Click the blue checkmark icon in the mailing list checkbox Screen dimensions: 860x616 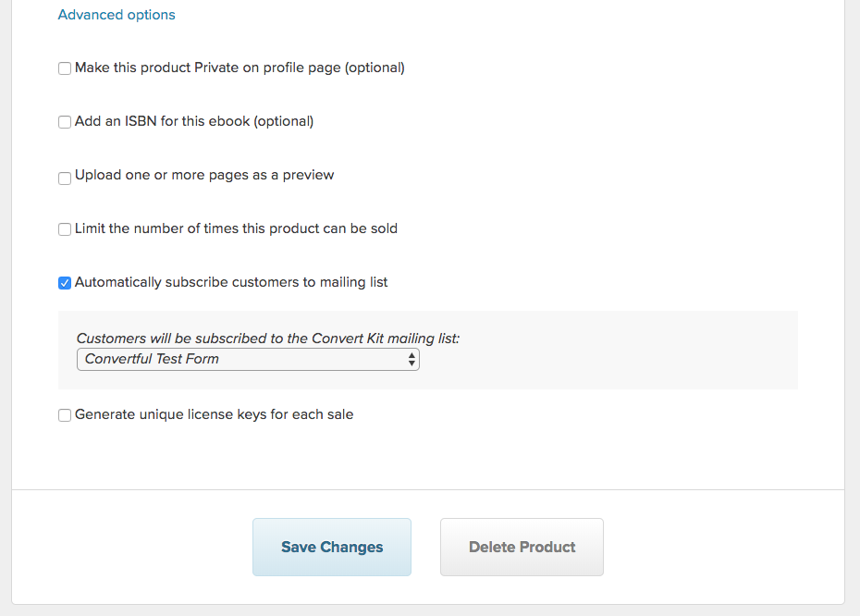tap(65, 283)
